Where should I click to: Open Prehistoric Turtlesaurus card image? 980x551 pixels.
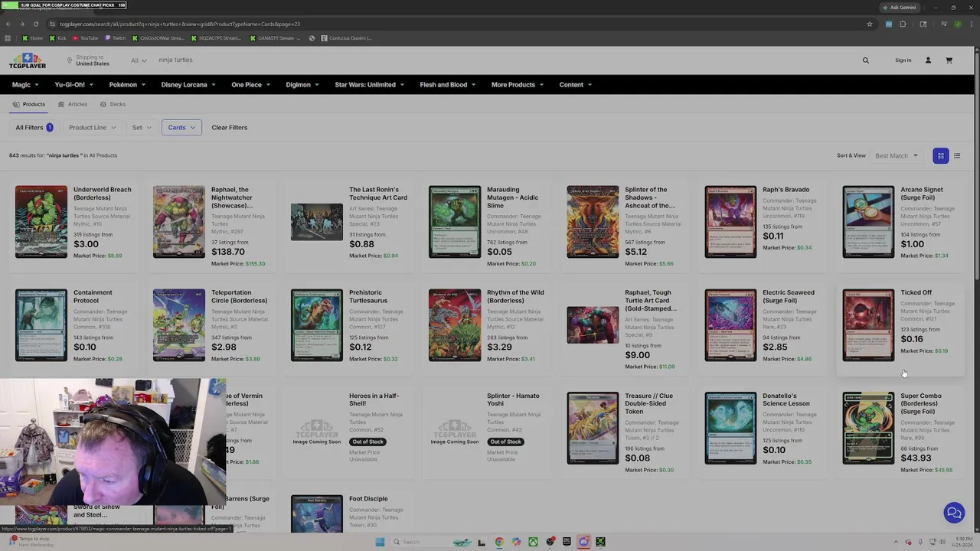(317, 325)
